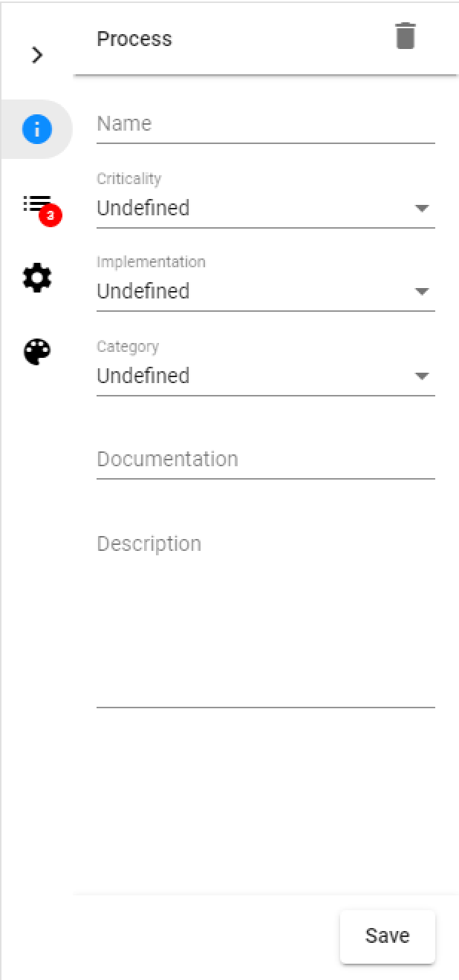Click into the Description text area
Viewport: 459px width, 980px height.
265,616
